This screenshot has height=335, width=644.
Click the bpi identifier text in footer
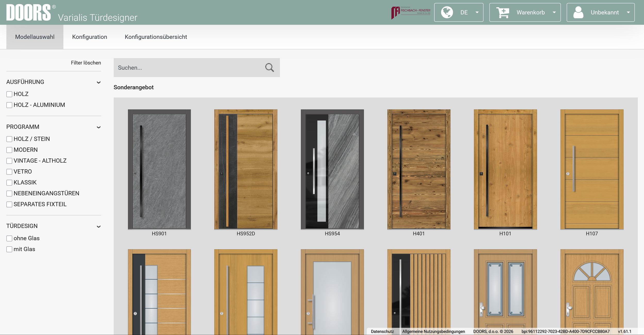click(565, 331)
